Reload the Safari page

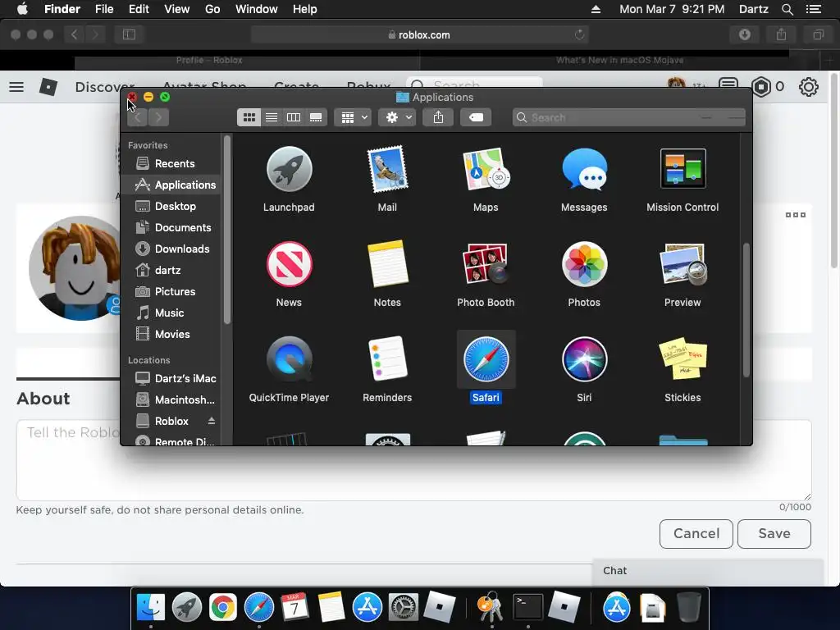coord(580,34)
